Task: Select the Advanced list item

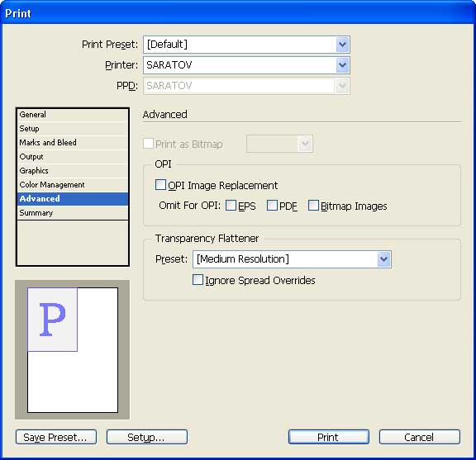Action: [x=72, y=199]
